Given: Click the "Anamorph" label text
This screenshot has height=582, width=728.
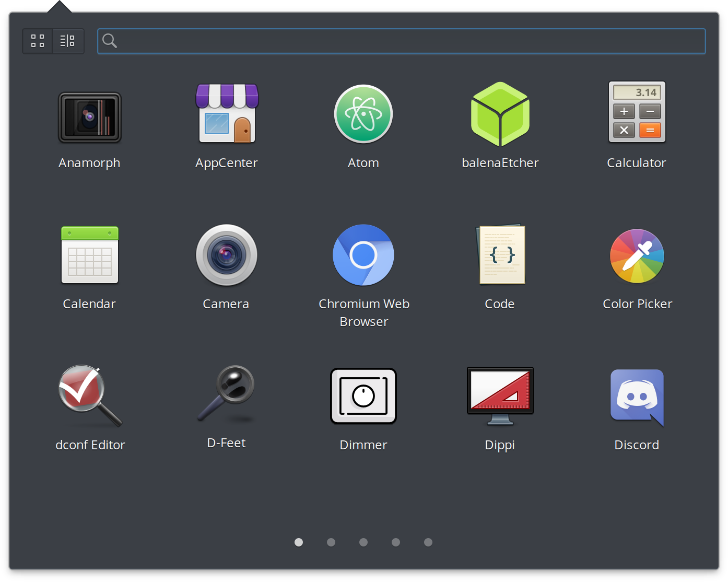Looking at the screenshot, I should coord(89,164).
